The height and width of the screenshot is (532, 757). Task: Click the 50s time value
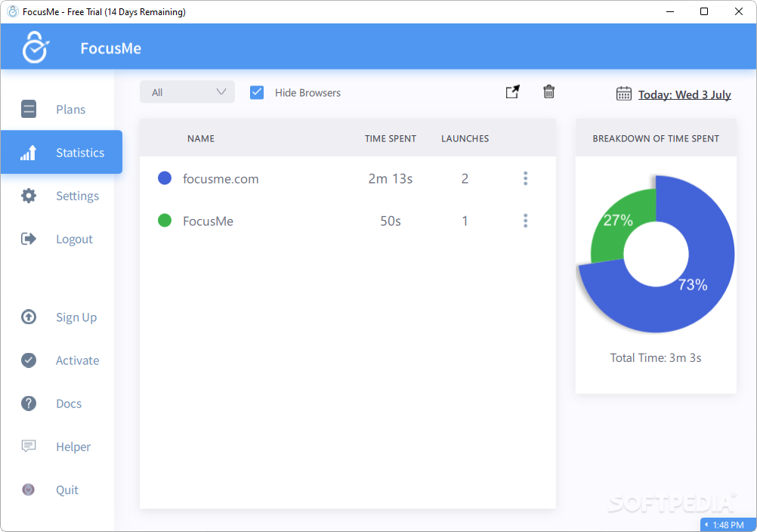coord(391,221)
